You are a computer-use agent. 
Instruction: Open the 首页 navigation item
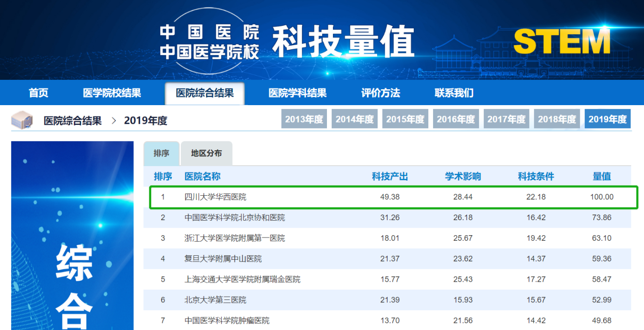click(39, 93)
